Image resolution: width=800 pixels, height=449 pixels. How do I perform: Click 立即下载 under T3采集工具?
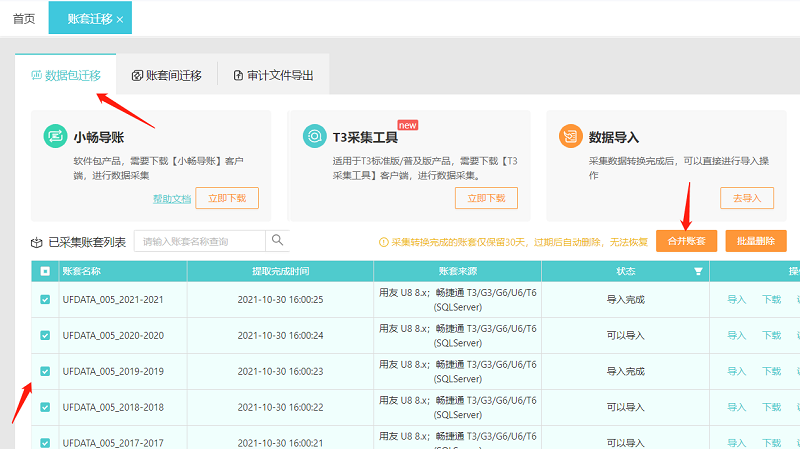point(486,198)
